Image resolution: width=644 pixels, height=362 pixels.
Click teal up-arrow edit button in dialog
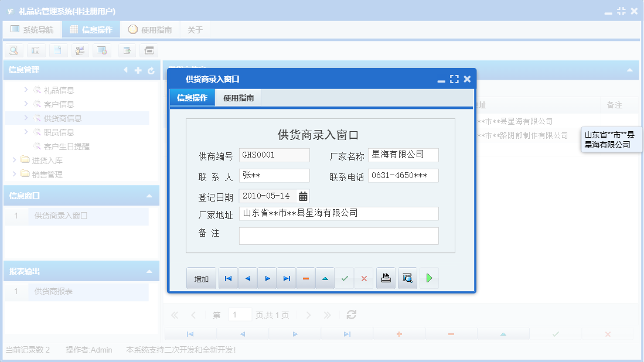(325, 278)
